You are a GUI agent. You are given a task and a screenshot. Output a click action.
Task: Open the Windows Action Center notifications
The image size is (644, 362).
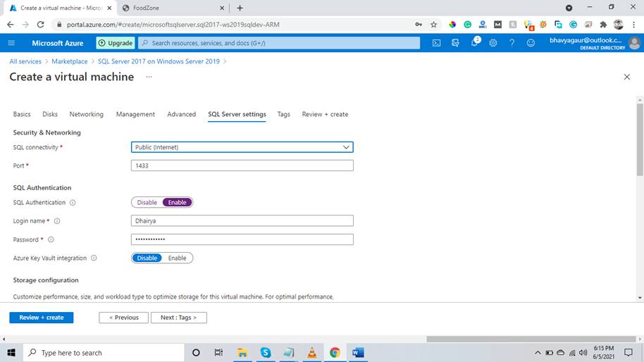tap(628, 353)
